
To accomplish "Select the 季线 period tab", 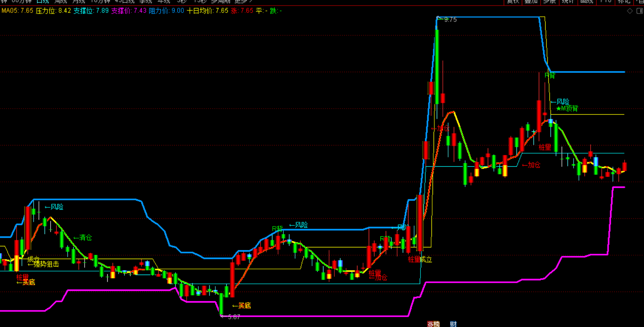I will pyautogui.click(x=145, y=1).
